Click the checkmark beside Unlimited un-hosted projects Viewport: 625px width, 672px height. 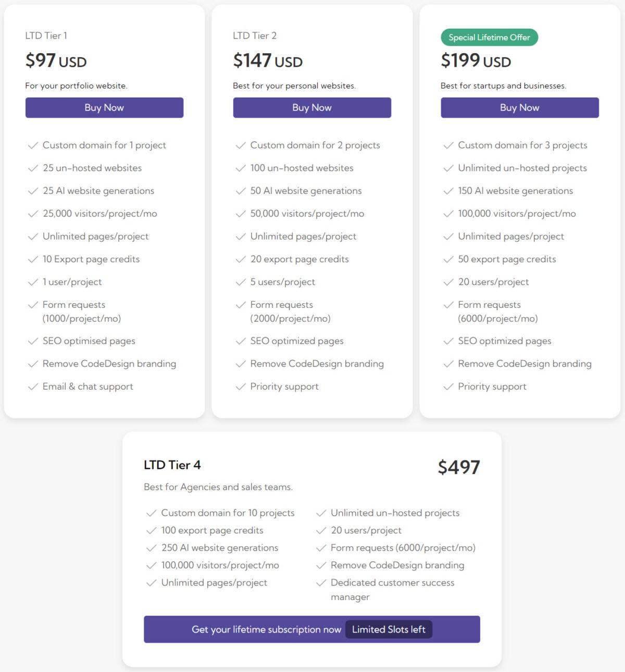(448, 168)
